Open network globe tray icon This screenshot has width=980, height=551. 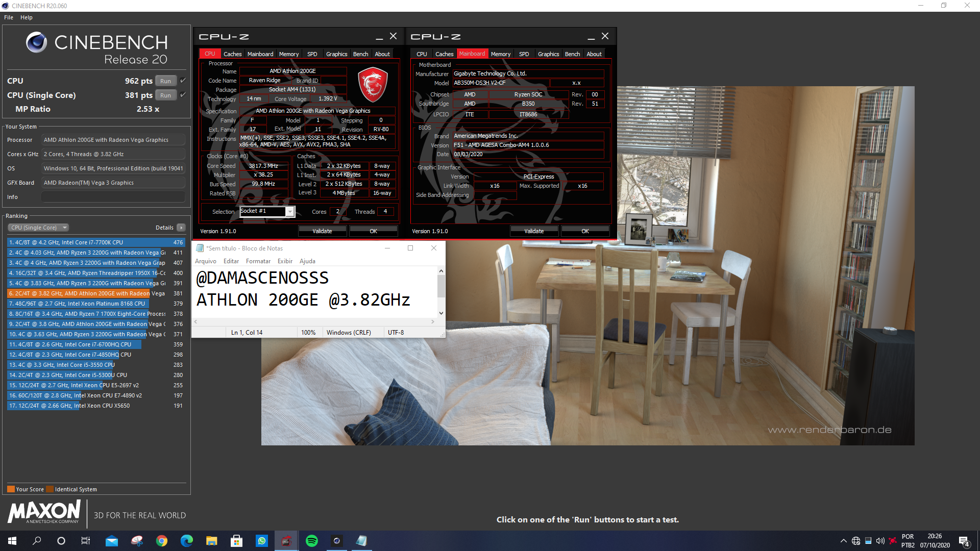click(856, 541)
